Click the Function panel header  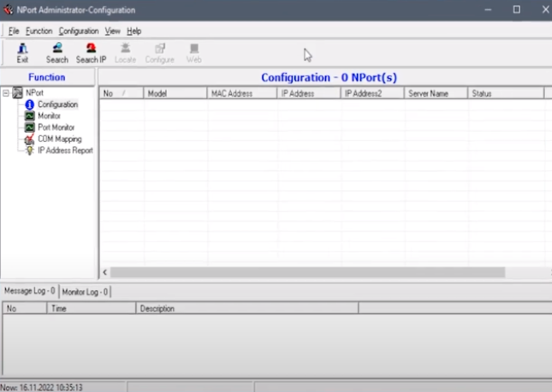coord(47,77)
